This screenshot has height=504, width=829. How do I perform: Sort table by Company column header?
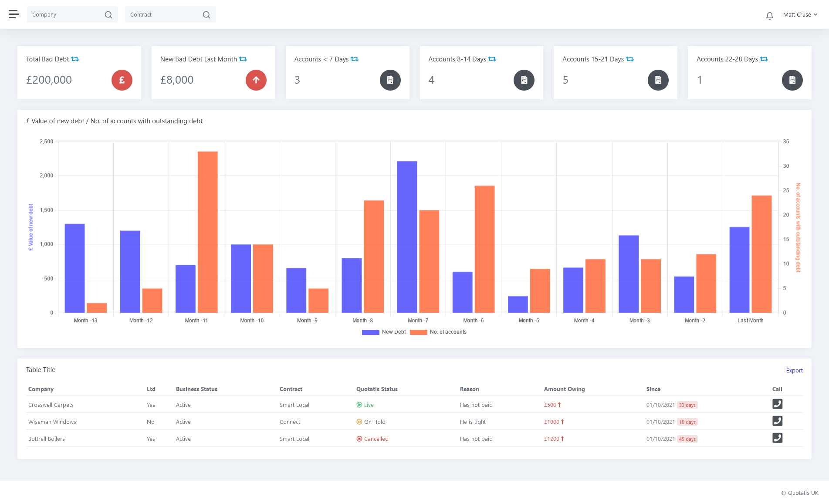tap(41, 389)
